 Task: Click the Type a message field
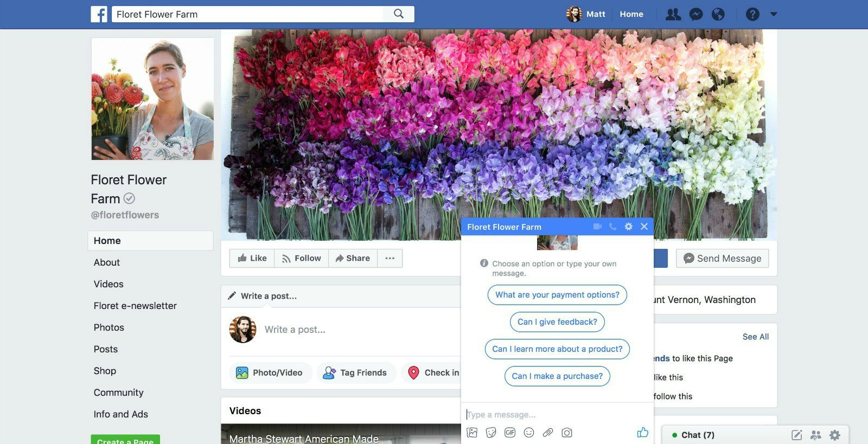[557, 415]
